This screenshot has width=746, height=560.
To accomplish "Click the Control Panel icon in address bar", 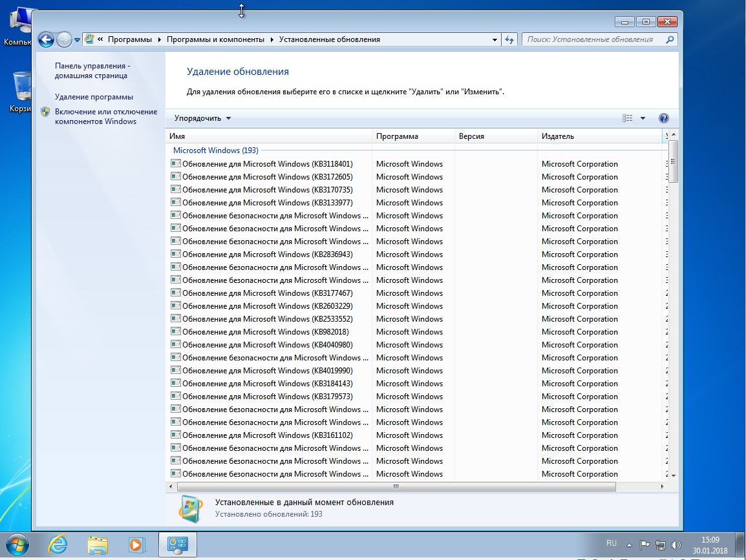I will click(x=89, y=39).
